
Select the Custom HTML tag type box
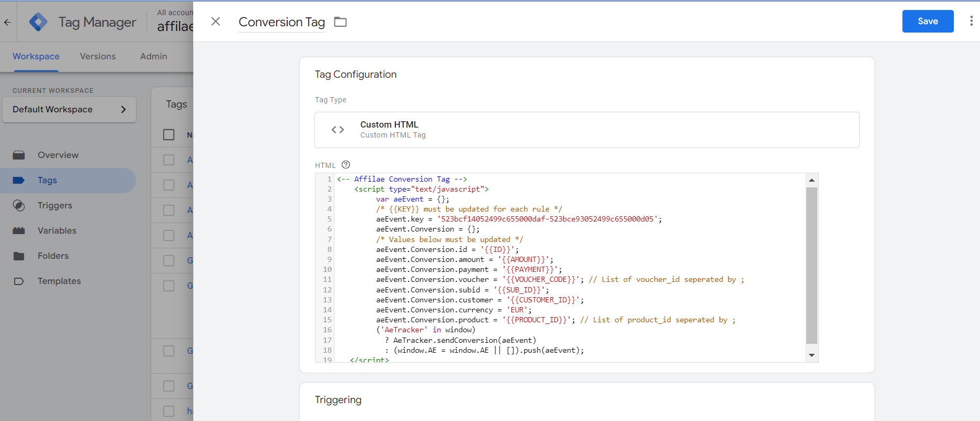tap(587, 130)
